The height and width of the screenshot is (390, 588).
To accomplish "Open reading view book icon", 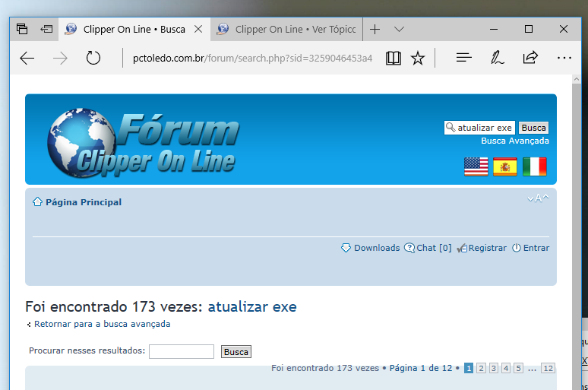I will click(394, 59).
